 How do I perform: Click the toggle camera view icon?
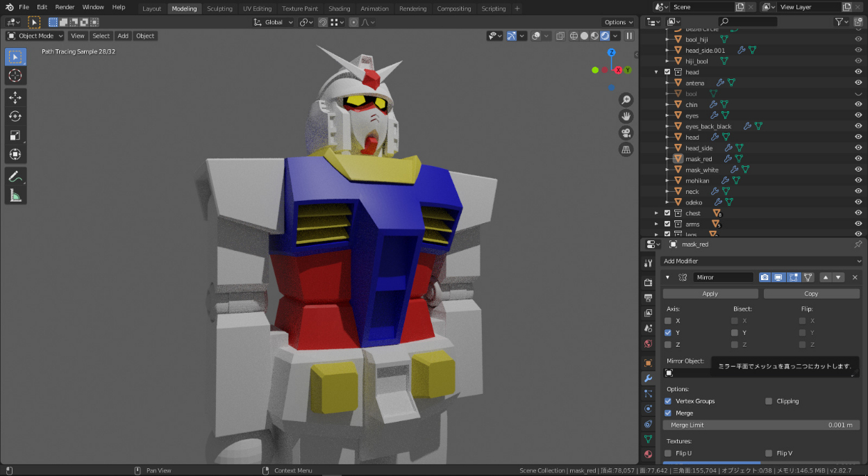pyautogui.click(x=626, y=133)
